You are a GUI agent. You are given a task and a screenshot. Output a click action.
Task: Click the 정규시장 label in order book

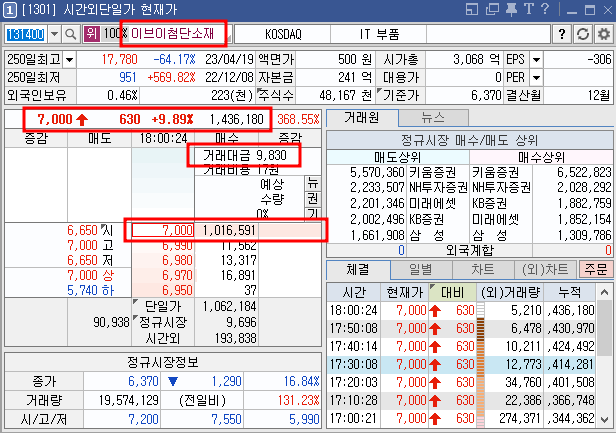click(x=163, y=322)
